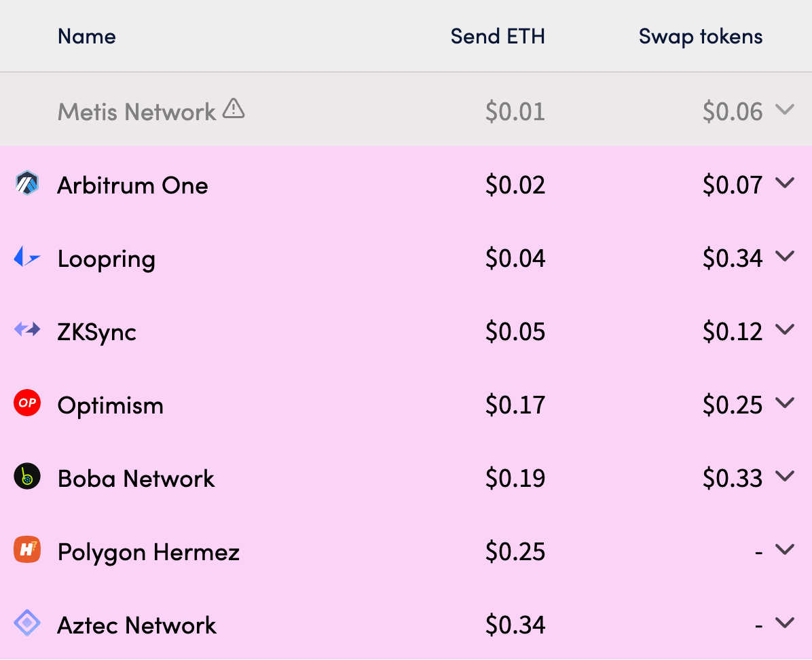Click the Swap tokens column header
This screenshot has height=660, width=812.
point(700,36)
